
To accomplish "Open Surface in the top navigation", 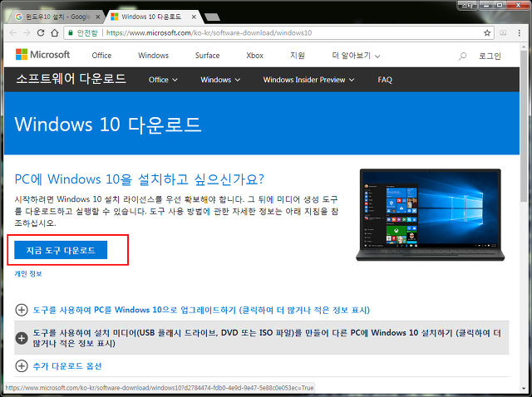I will pos(207,56).
